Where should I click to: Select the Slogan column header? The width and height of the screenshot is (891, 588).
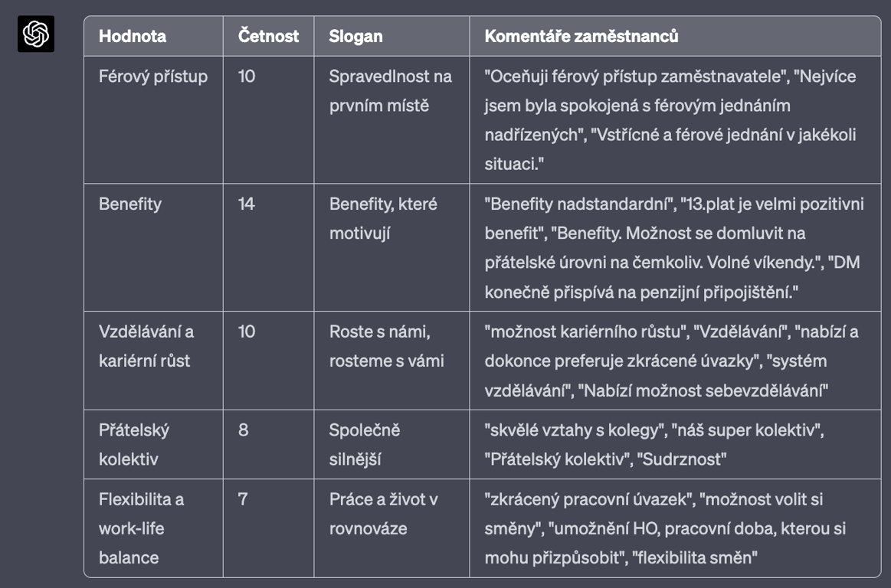(x=355, y=36)
